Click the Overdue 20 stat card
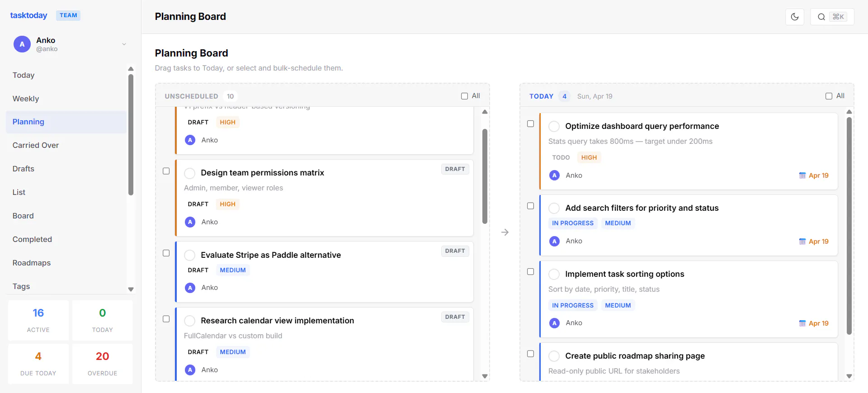 [102, 364]
